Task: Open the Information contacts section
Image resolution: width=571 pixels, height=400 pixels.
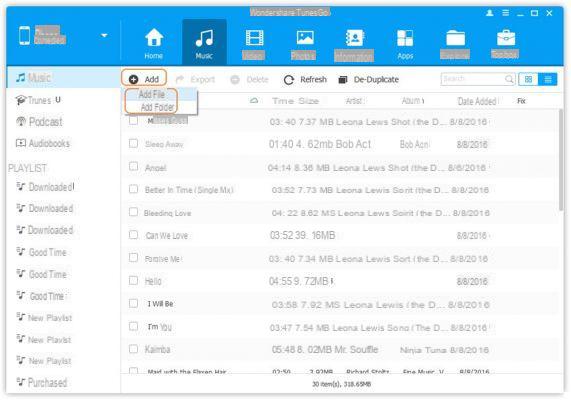Action: point(354,44)
